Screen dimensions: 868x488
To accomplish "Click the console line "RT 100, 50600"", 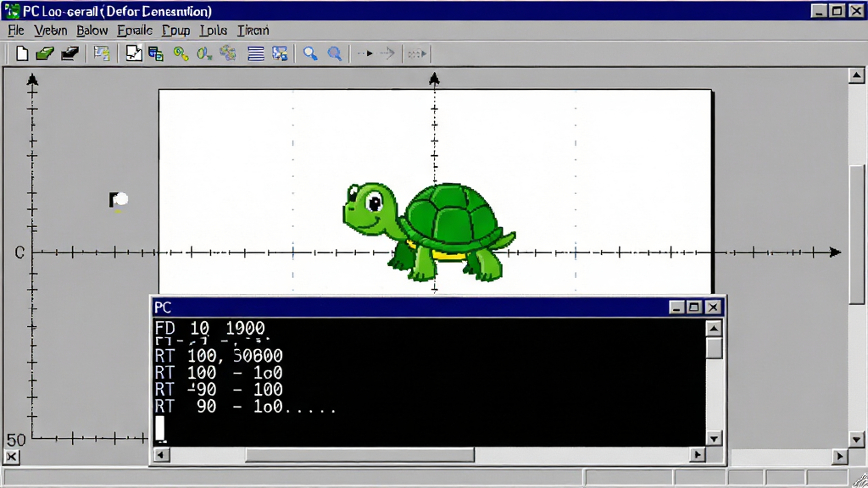I will tap(219, 355).
